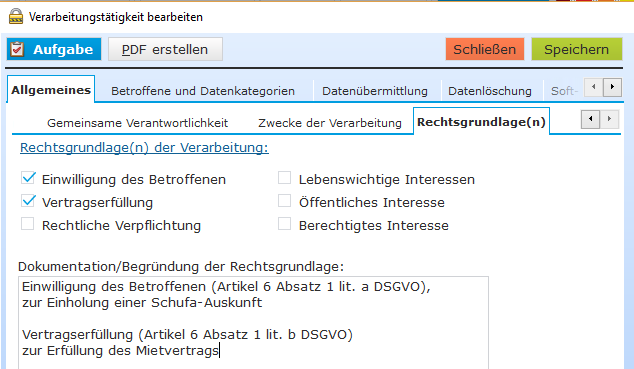Click into Dokumentation/Begründung text field
This screenshot has height=369, width=634.
coord(254,323)
